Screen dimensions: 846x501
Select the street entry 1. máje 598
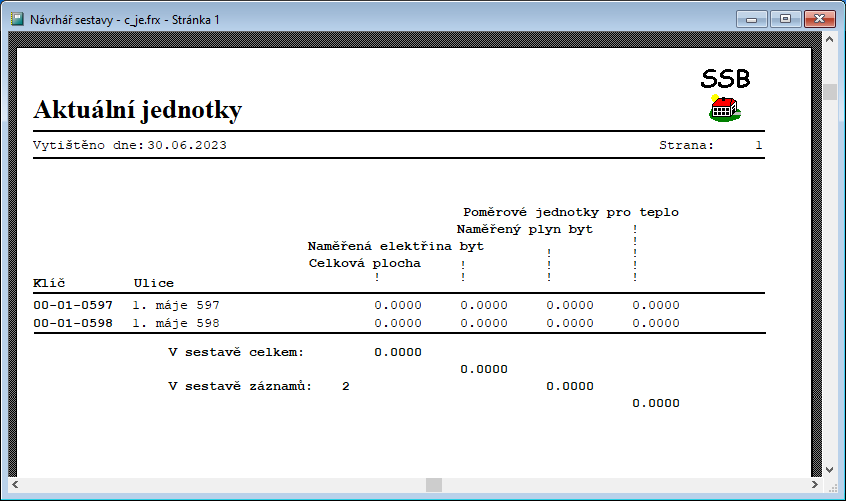click(x=176, y=323)
